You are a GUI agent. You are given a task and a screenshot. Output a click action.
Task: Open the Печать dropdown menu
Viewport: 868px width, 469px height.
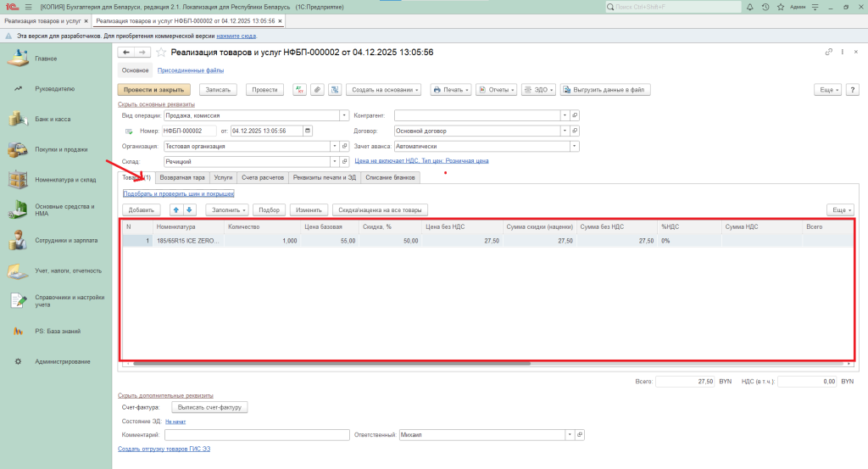(450, 89)
